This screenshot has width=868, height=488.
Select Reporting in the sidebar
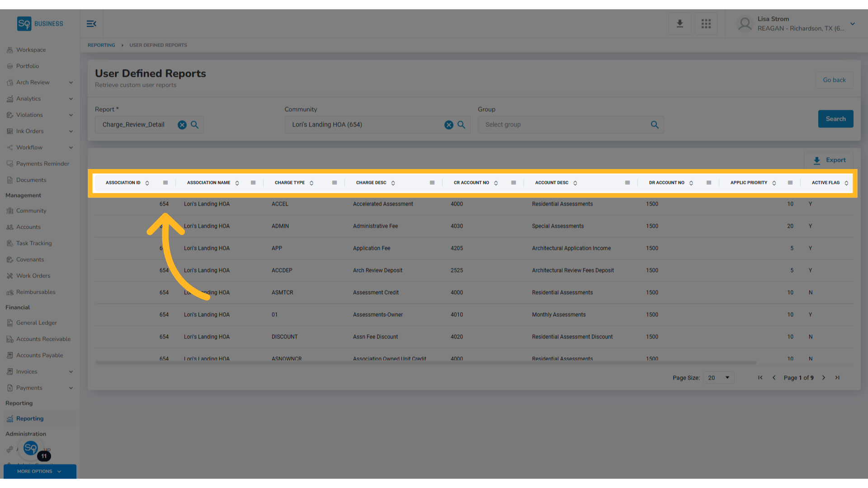click(30, 418)
